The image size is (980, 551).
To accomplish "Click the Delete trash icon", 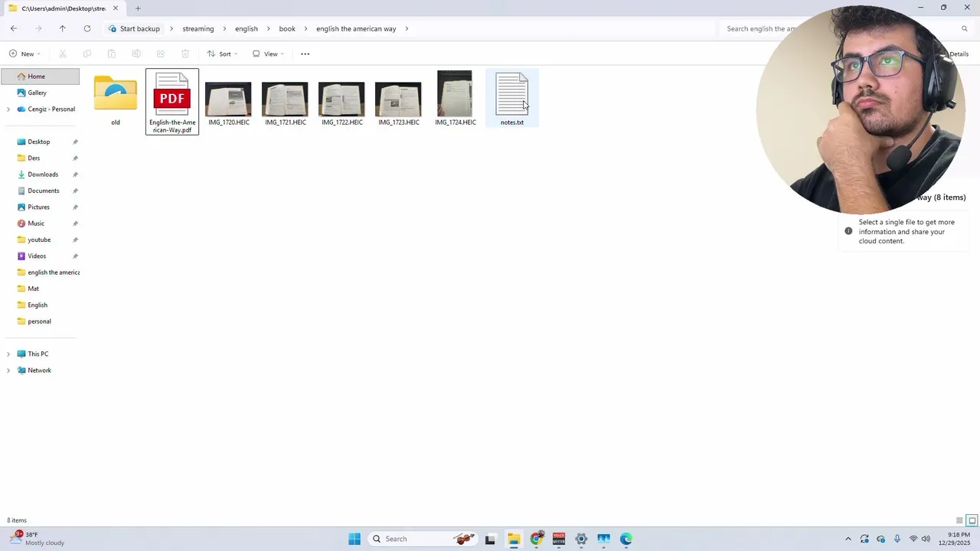I will pos(185,54).
